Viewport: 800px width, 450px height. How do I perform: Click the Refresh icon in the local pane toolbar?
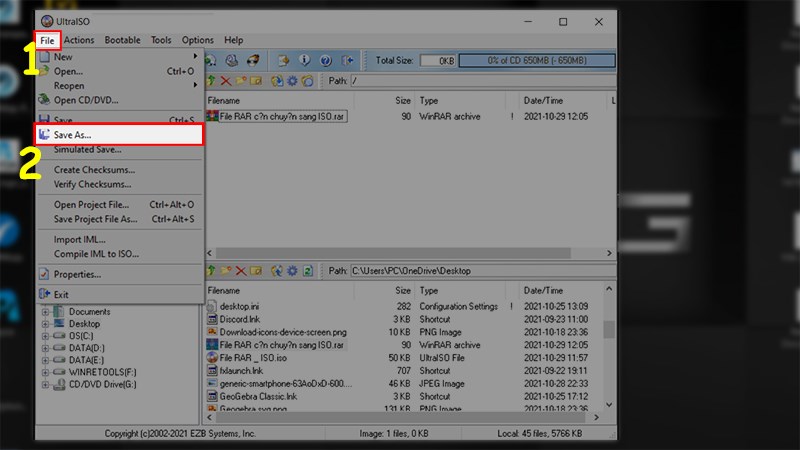coord(308,270)
